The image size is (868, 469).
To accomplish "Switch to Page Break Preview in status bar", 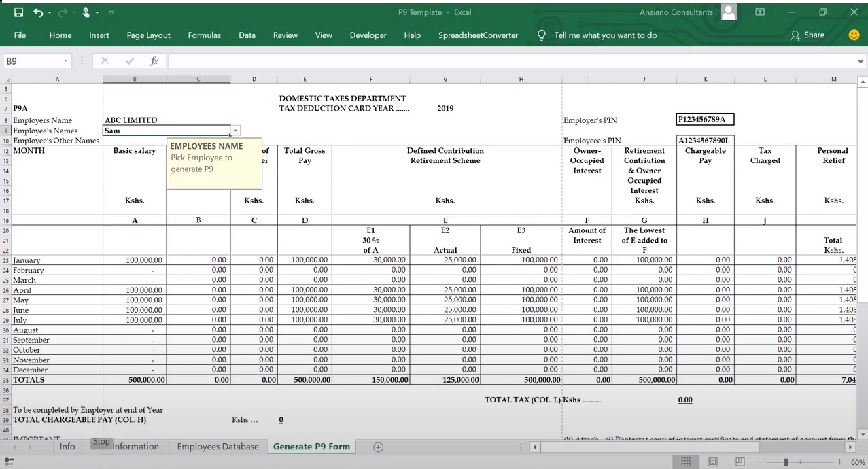I will click(740, 462).
